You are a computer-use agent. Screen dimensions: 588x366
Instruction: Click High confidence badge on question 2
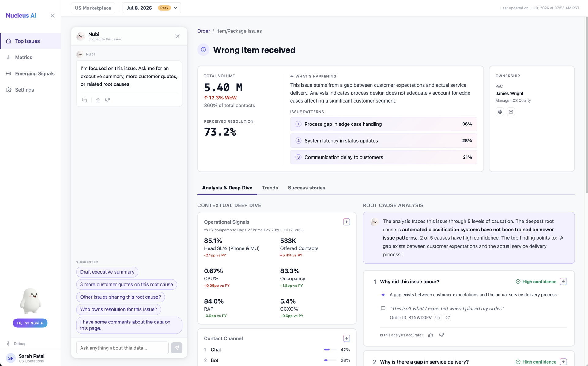(536, 362)
